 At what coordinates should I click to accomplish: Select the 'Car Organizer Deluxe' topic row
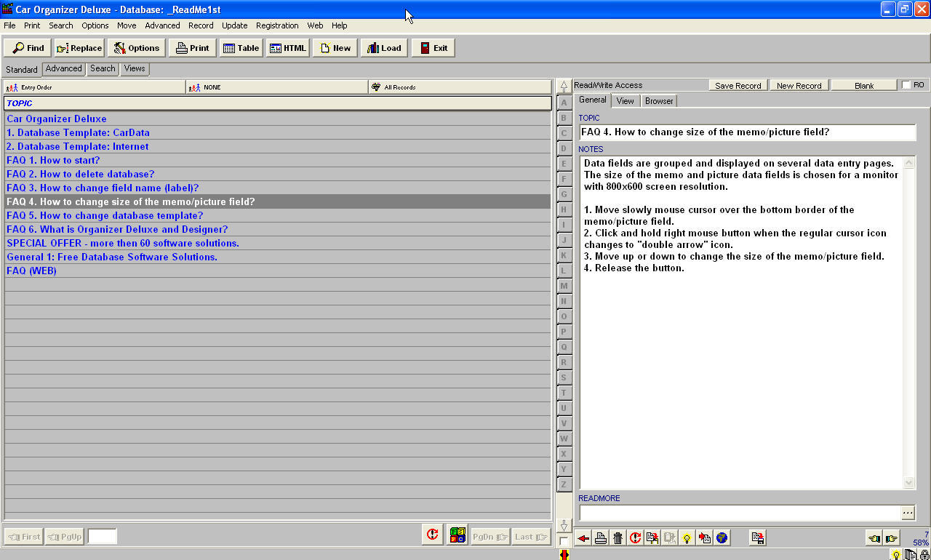(x=277, y=119)
